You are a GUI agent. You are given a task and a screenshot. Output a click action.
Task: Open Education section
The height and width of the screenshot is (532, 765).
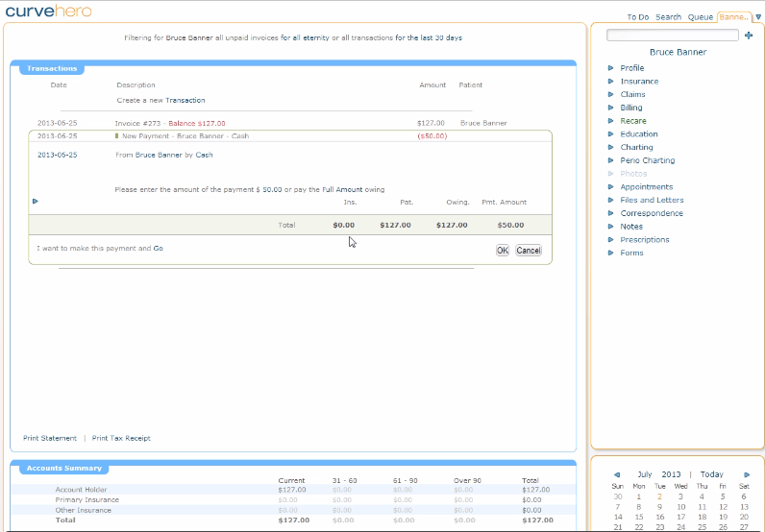coord(639,133)
